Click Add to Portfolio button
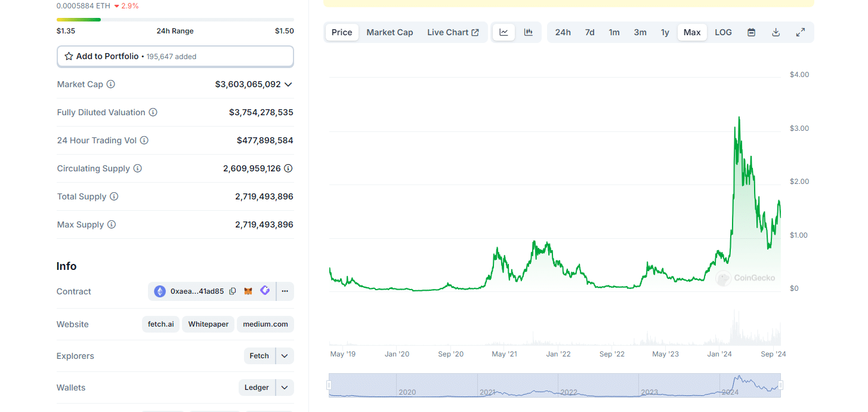Viewport: 868px width, 412px height. [x=175, y=56]
